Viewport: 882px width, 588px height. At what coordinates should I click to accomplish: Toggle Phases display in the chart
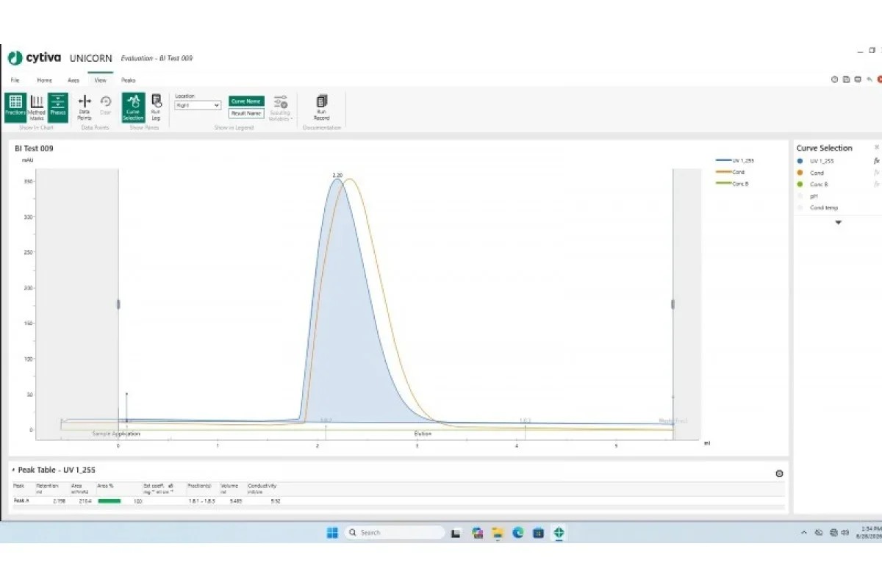coord(59,107)
